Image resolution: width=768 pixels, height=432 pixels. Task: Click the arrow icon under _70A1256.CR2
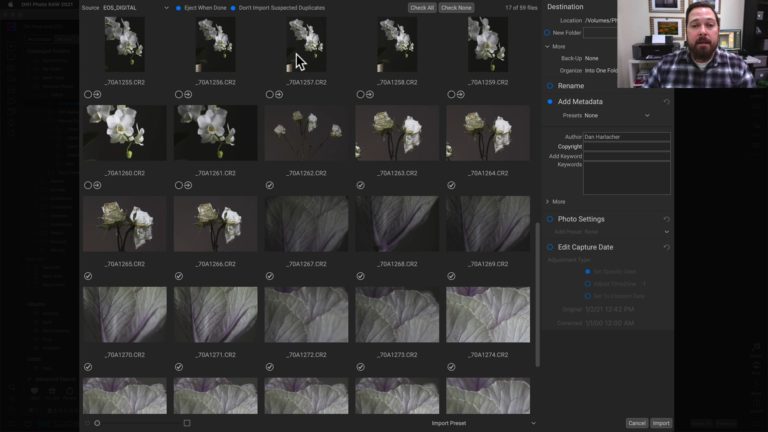point(188,95)
